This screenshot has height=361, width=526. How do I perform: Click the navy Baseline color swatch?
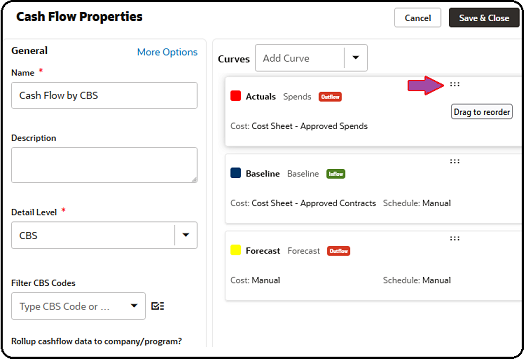(235, 173)
